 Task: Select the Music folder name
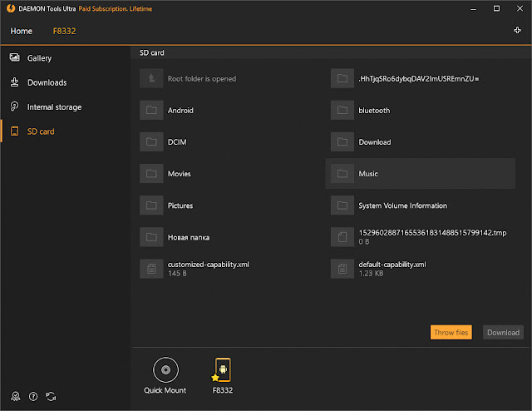tap(368, 174)
